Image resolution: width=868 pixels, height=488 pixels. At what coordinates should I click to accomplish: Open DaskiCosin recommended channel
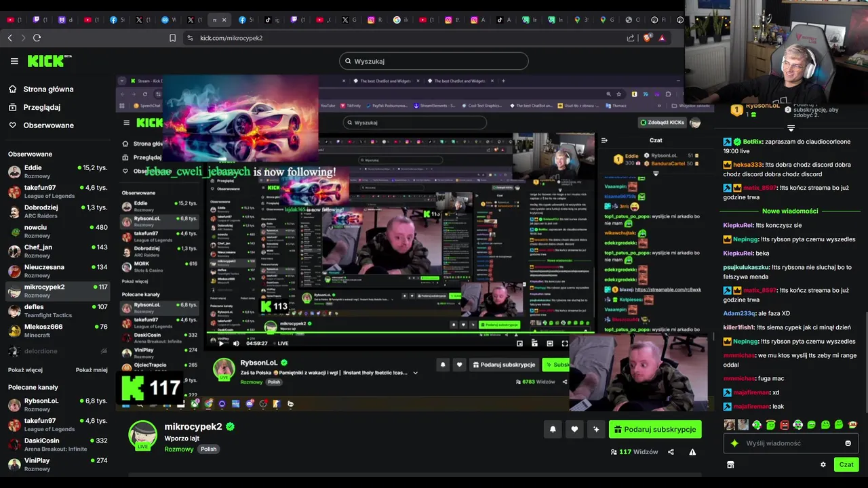[x=58, y=445]
